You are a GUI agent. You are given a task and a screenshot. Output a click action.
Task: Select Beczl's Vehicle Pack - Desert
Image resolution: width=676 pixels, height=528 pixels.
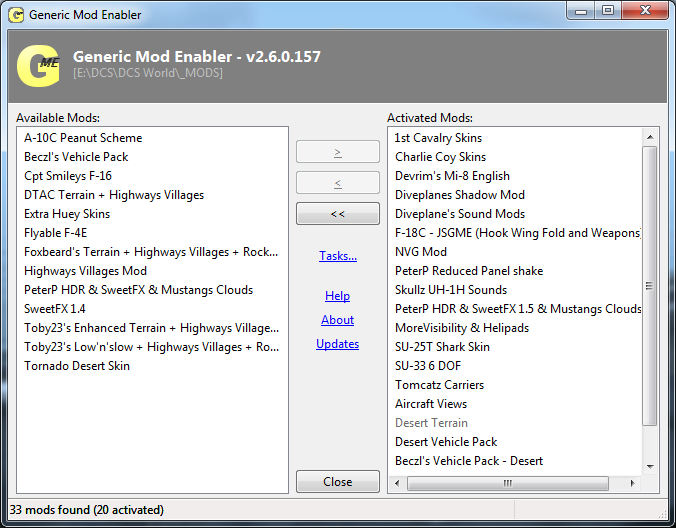click(x=469, y=460)
